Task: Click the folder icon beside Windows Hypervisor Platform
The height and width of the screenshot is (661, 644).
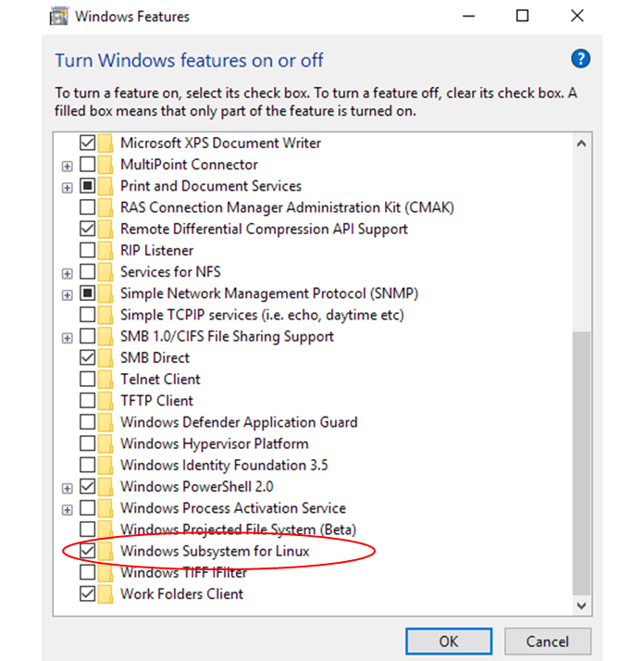Action: click(x=105, y=443)
